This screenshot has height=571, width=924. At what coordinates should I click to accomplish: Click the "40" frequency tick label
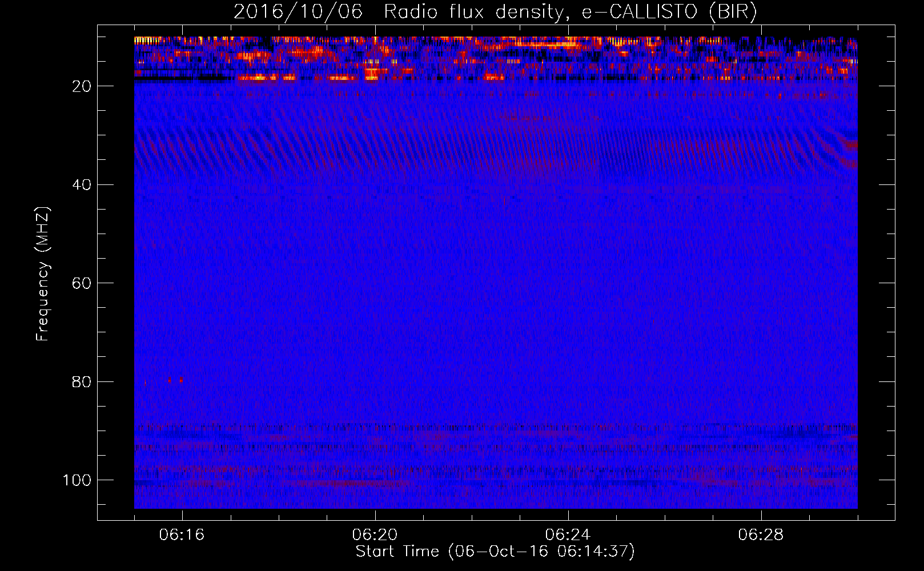pyautogui.click(x=82, y=184)
